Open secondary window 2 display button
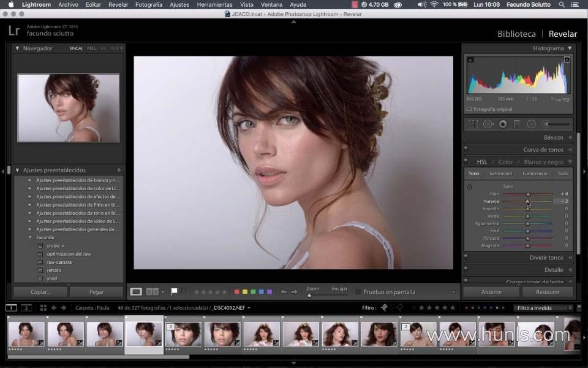This screenshot has height=368, width=588. (x=26, y=308)
